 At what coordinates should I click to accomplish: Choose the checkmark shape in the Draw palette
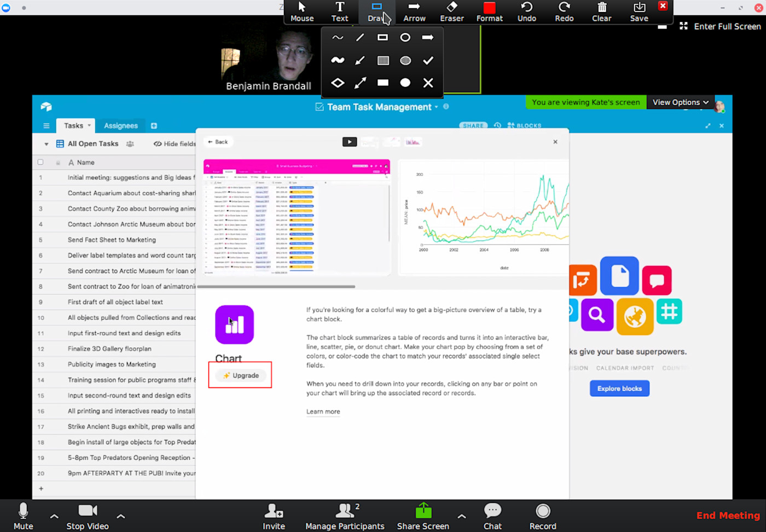pyautogui.click(x=428, y=60)
